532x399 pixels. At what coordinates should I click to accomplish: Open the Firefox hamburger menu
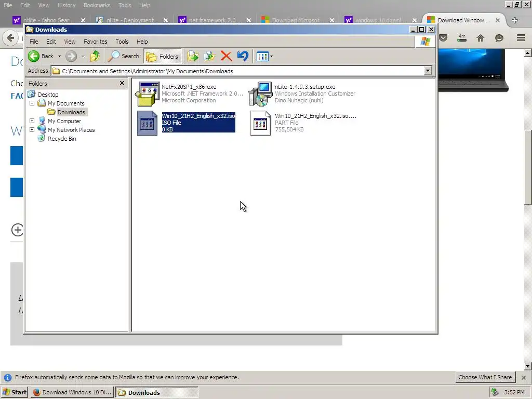521,37
